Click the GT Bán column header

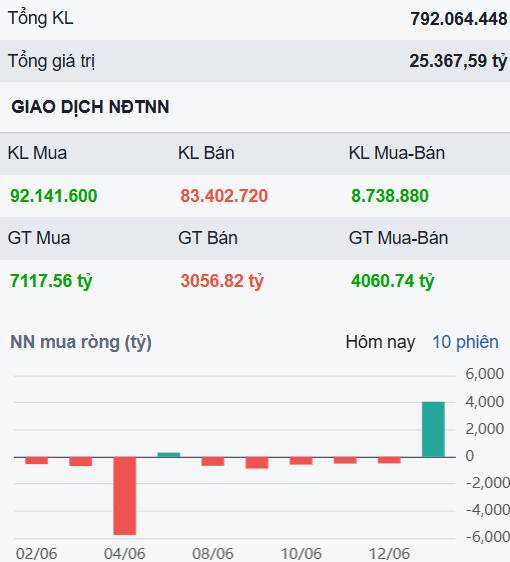(x=208, y=238)
